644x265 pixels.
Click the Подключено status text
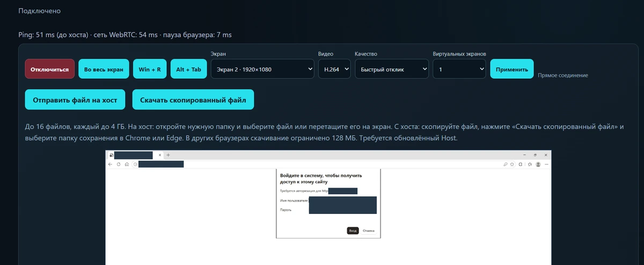pyautogui.click(x=40, y=11)
